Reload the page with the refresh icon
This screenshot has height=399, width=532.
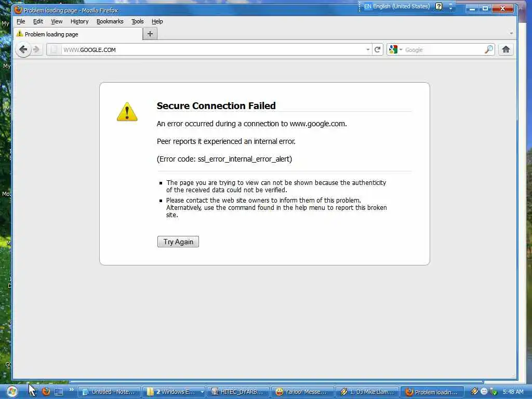coord(377,50)
